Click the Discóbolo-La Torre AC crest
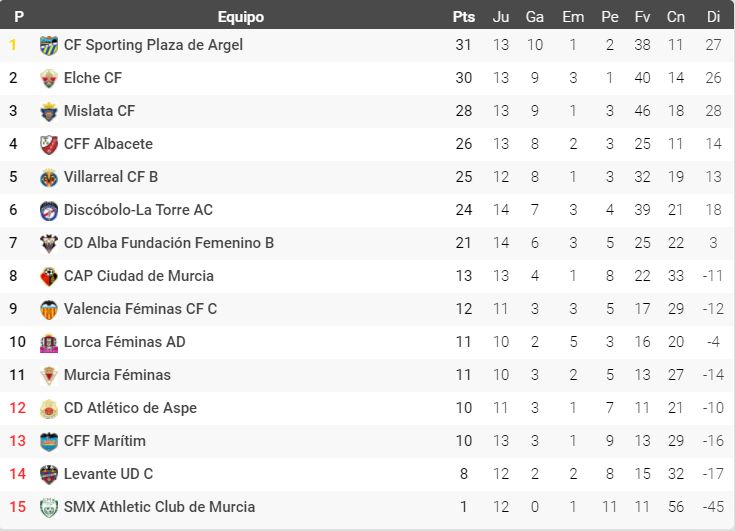735x531 pixels. tap(49, 210)
